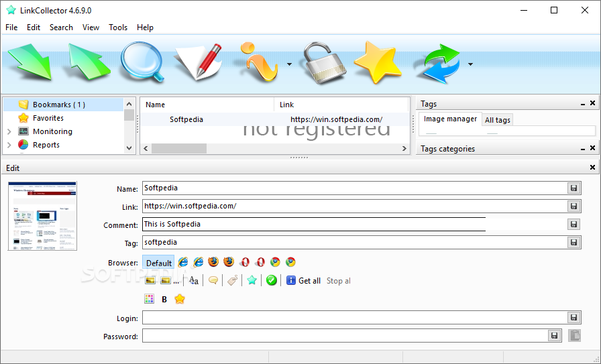The image size is (601, 364).
Task: Expand the Reports tree node
Action: [9, 145]
